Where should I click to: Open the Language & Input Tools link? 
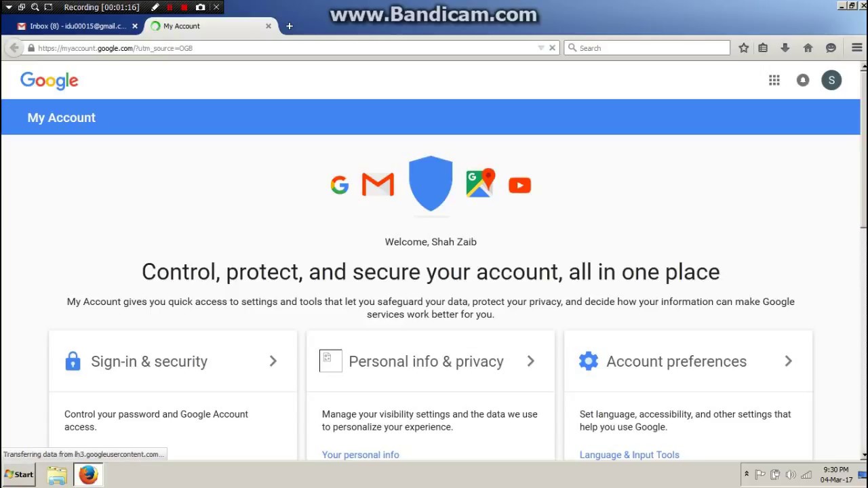[x=629, y=455]
